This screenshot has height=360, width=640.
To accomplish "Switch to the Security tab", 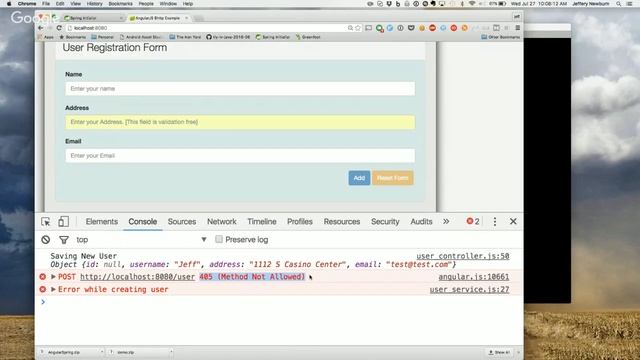I will [385, 221].
